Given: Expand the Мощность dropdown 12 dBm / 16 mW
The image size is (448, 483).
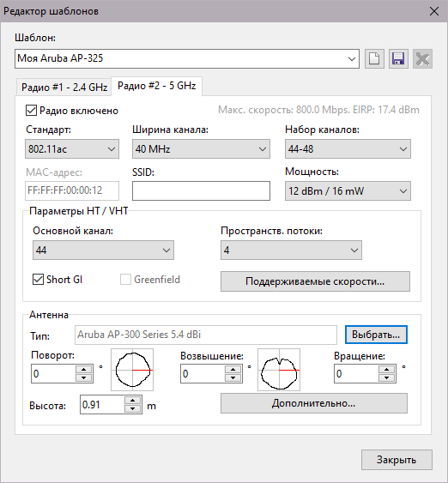Looking at the screenshot, I should tap(348, 191).
